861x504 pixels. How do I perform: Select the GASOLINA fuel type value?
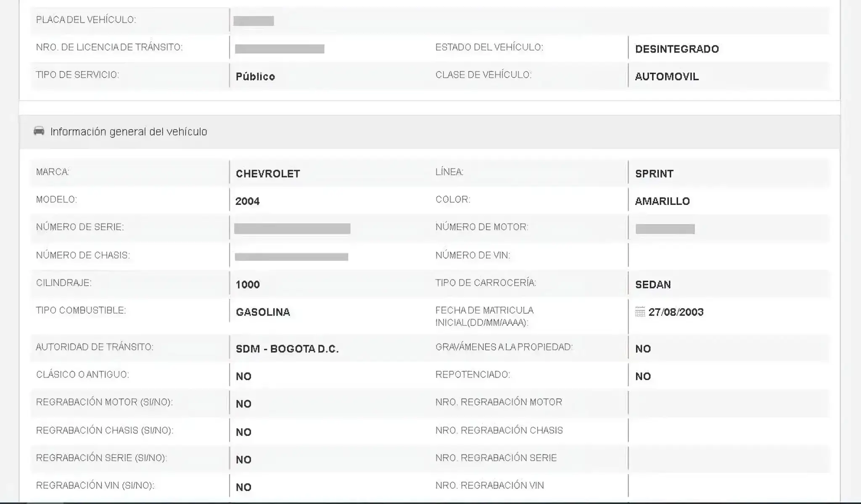pyautogui.click(x=263, y=312)
